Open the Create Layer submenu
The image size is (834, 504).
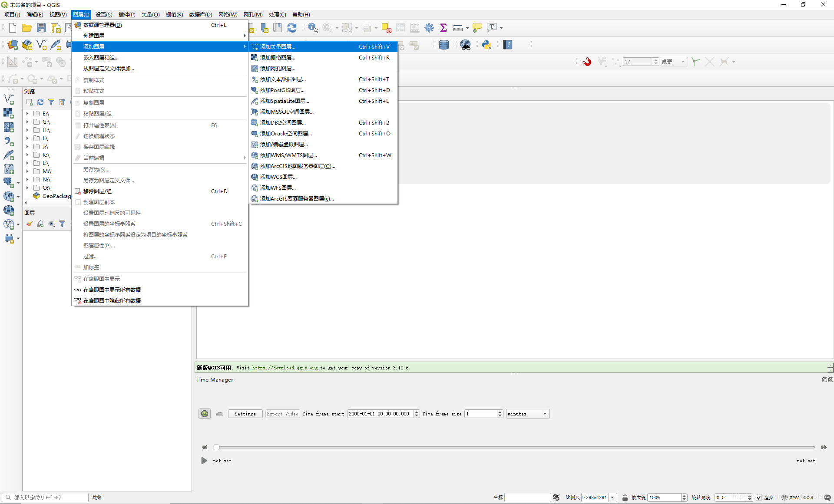pos(160,36)
